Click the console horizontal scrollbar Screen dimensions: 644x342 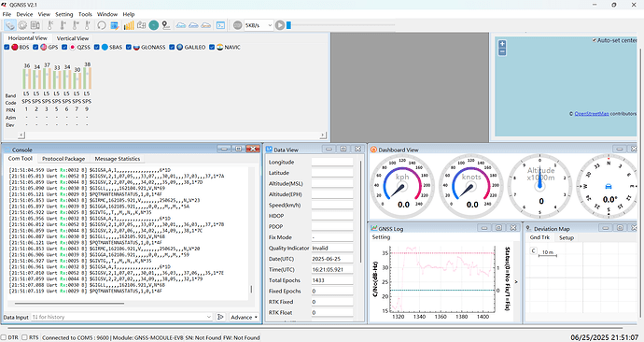(x=69, y=304)
